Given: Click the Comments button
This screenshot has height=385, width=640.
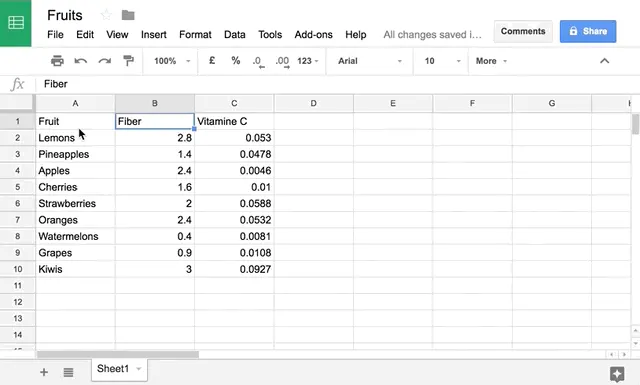Looking at the screenshot, I should pos(523,31).
